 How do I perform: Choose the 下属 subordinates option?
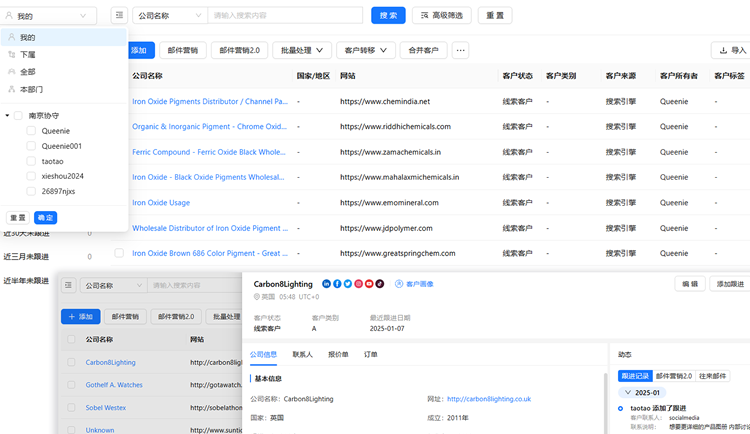click(x=64, y=55)
